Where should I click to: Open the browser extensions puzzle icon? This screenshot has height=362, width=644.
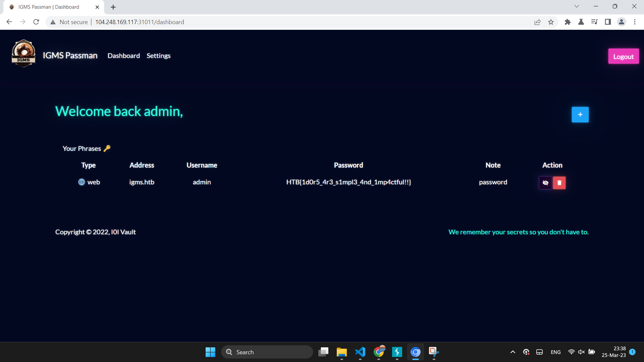click(x=568, y=22)
